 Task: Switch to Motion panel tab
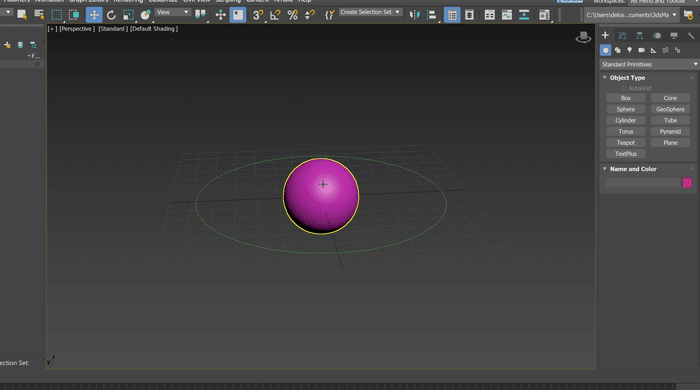(x=657, y=35)
